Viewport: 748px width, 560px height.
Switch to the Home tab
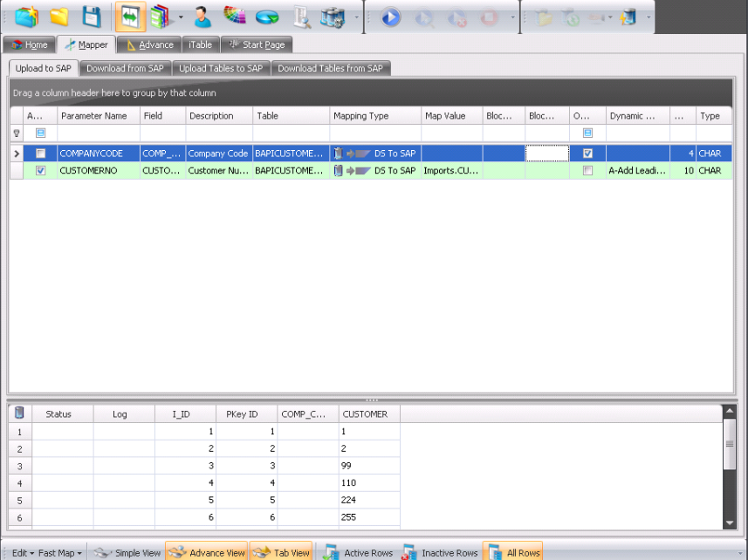tap(29, 44)
